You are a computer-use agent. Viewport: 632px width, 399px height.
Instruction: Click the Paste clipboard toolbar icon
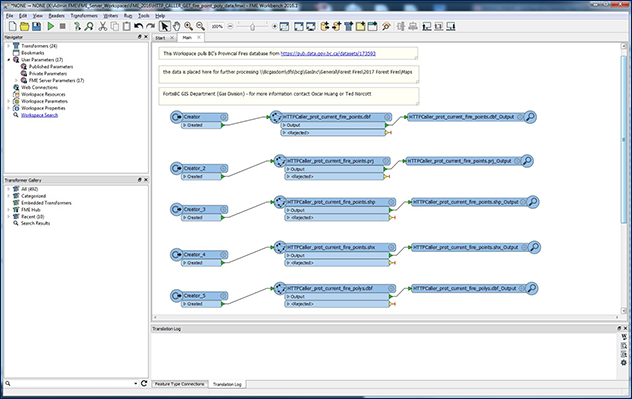(127, 27)
